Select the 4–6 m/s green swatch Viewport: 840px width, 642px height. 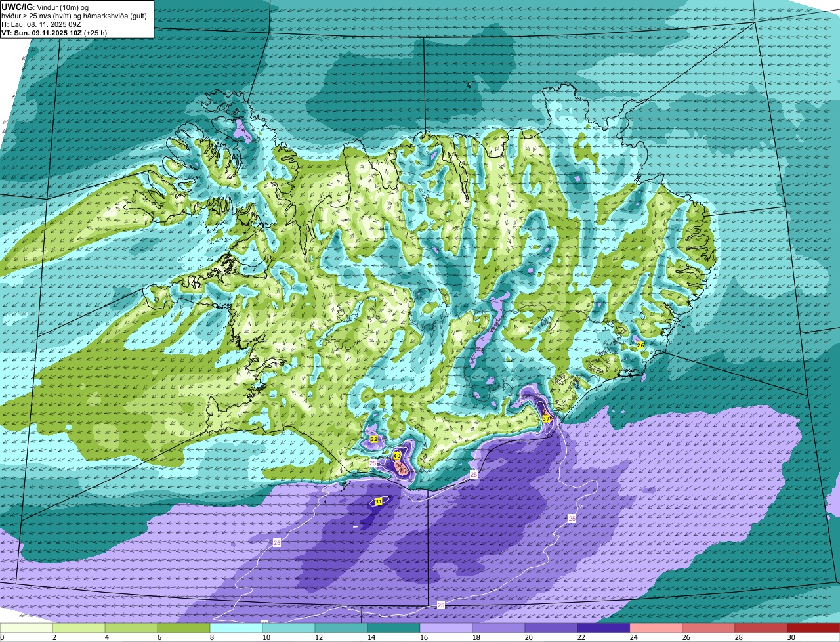(131, 628)
